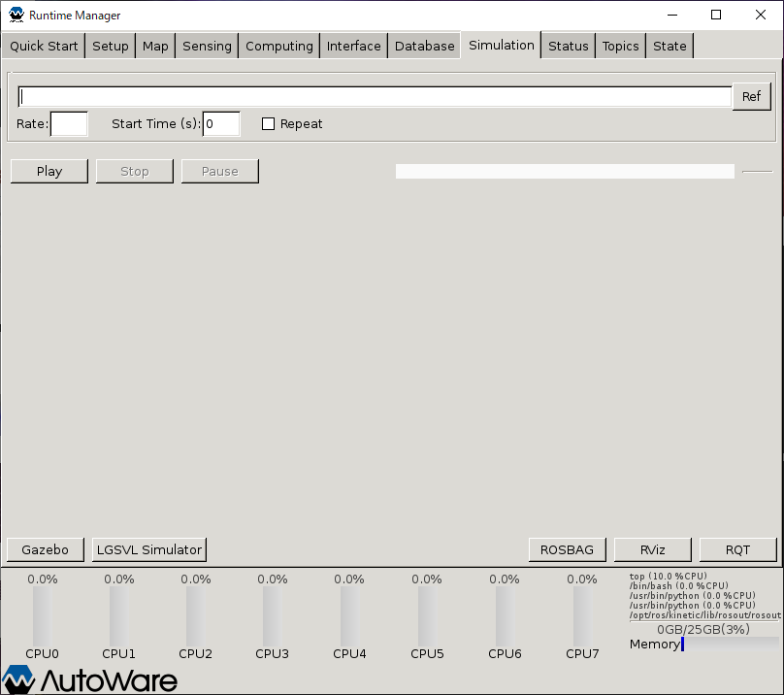This screenshot has height=695, width=784.
Task: Open the Status tab
Action: point(568,46)
